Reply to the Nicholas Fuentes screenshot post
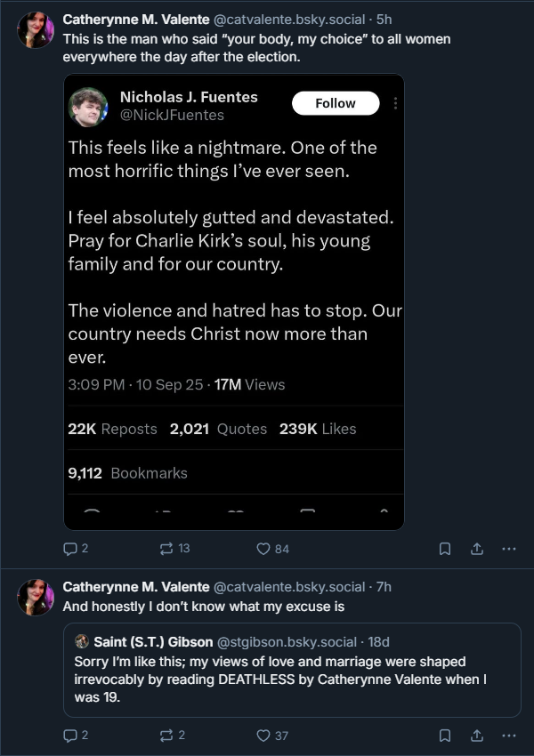Viewport: 534px width, 756px height. coord(70,549)
